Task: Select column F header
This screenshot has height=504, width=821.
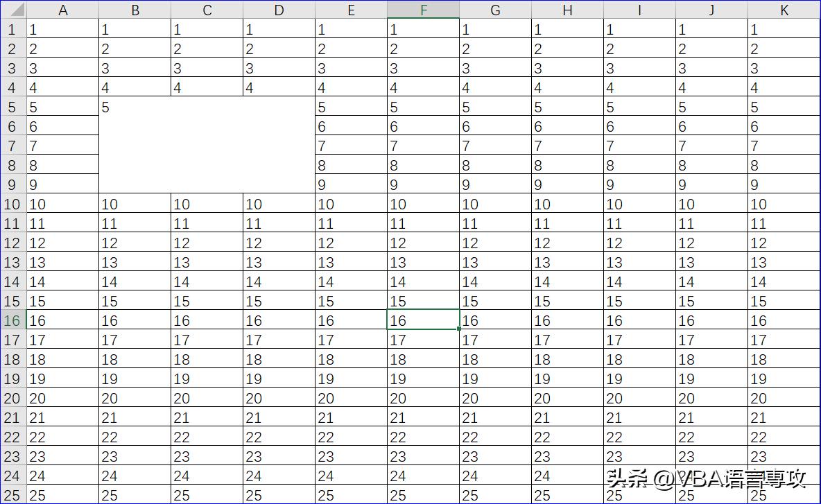Action: (423, 10)
